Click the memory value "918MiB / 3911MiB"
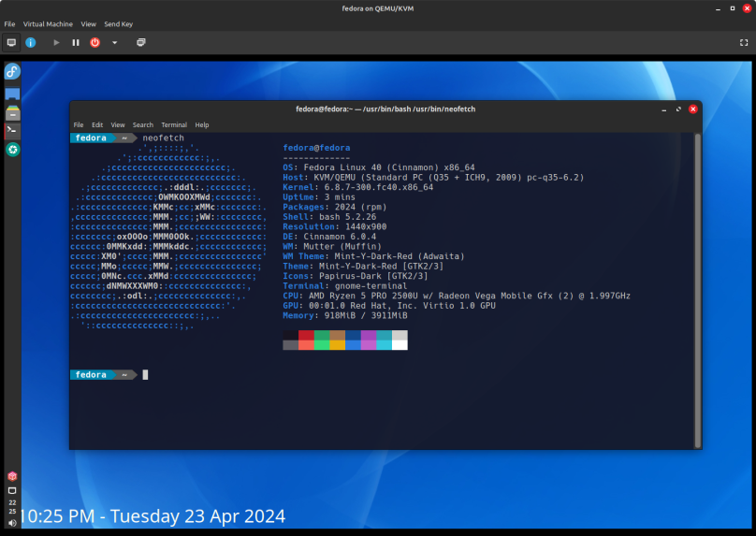 point(366,316)
